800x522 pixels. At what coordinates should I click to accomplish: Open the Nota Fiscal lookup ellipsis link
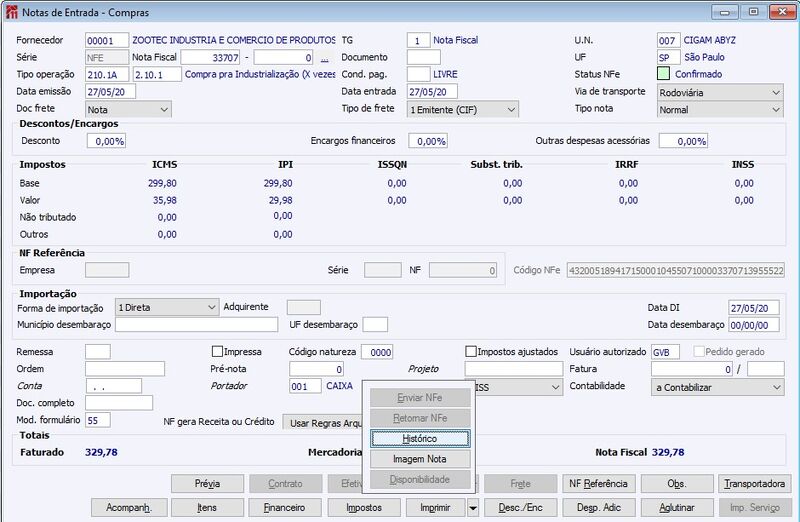pos(324,58)
